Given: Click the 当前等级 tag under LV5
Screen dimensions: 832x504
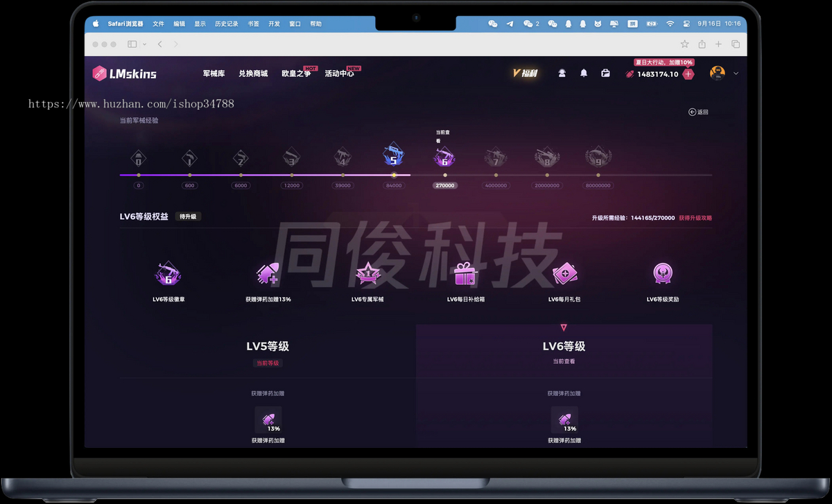Looking at the screenshot, I should (268, 363).
